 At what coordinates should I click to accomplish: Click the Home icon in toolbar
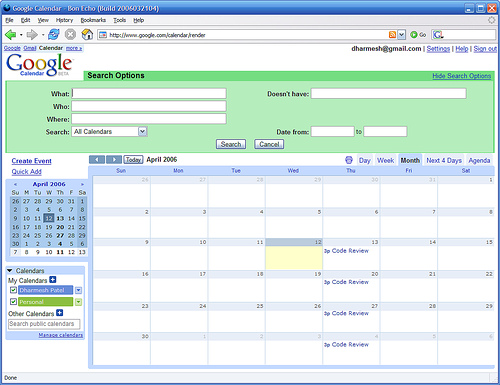pyautogui.click(x=87, y=34)
